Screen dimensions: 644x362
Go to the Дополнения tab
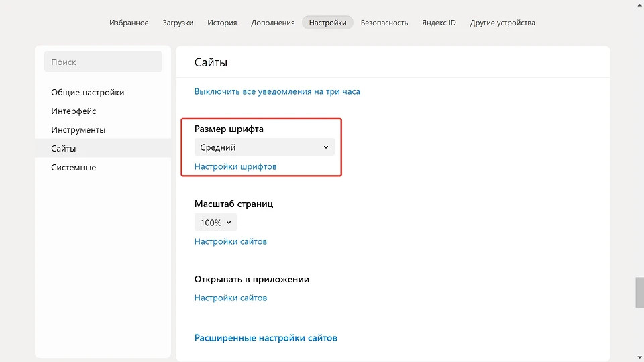(x=272, y=23)
